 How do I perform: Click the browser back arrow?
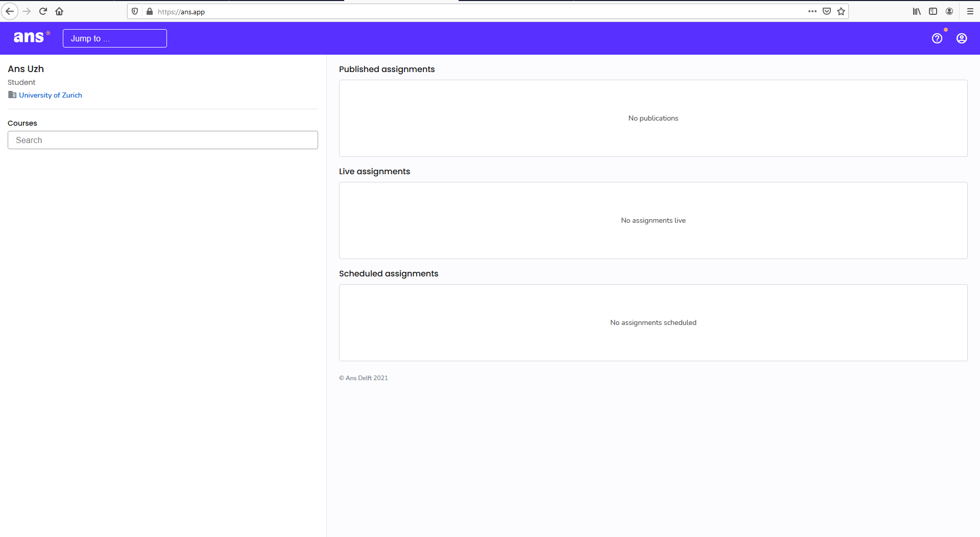pos(10,11)
